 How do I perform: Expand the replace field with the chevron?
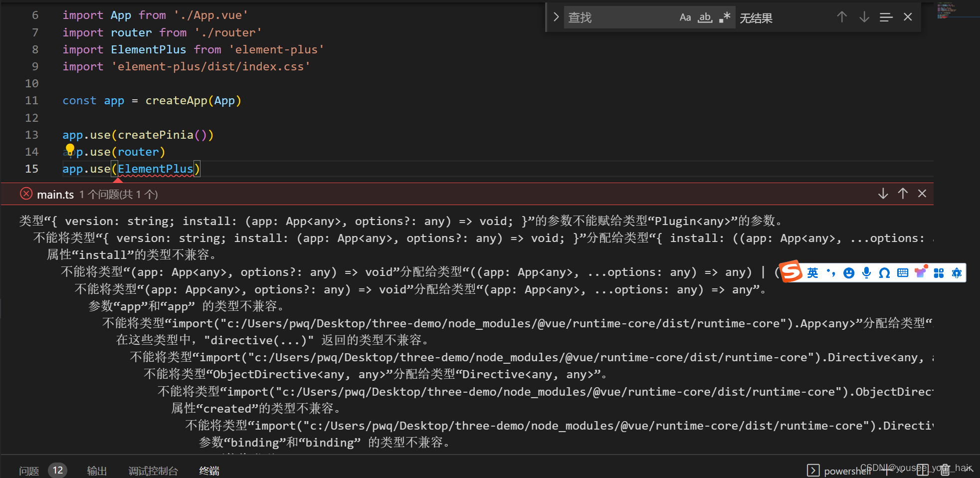(x=556, y=16)
